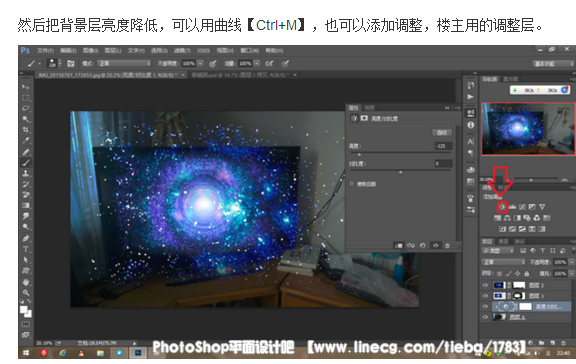This screenshot has height=364, width=576.
Task: Add a Levels adjustment layer
Action: point(512,207)
